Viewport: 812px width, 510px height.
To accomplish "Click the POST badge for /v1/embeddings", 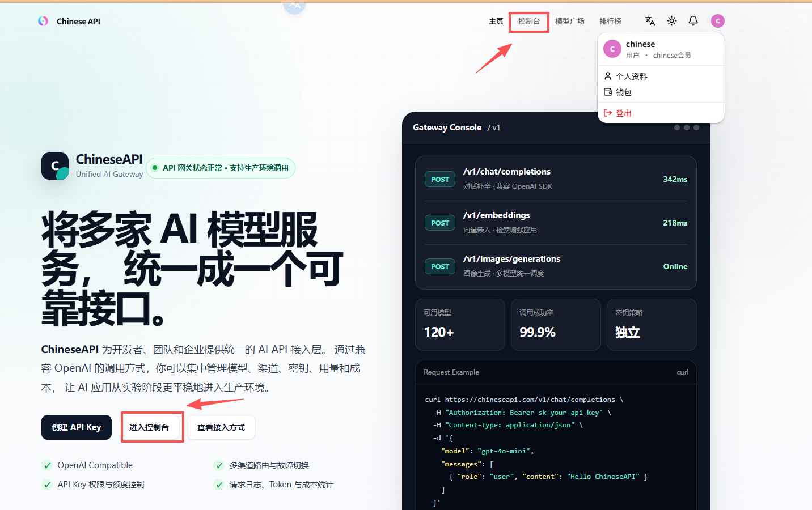I will [440, 223].
